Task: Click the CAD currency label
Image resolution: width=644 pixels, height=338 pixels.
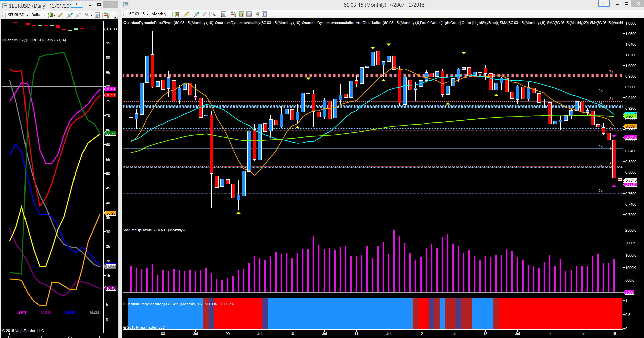Action: click(46, 312)
